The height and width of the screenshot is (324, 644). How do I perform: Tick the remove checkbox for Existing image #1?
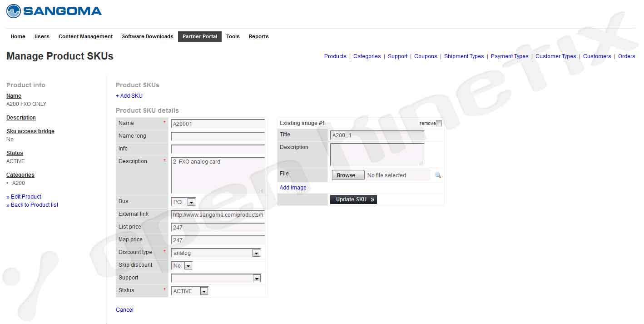[439, 123]
